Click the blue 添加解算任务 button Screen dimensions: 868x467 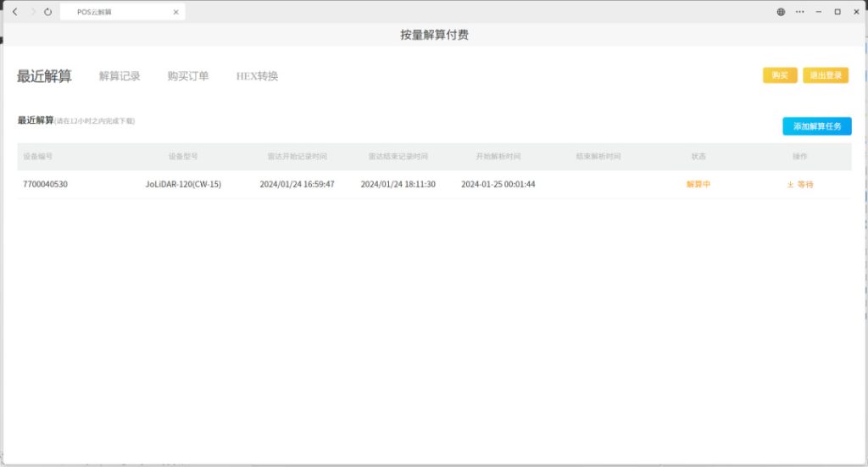816,126
